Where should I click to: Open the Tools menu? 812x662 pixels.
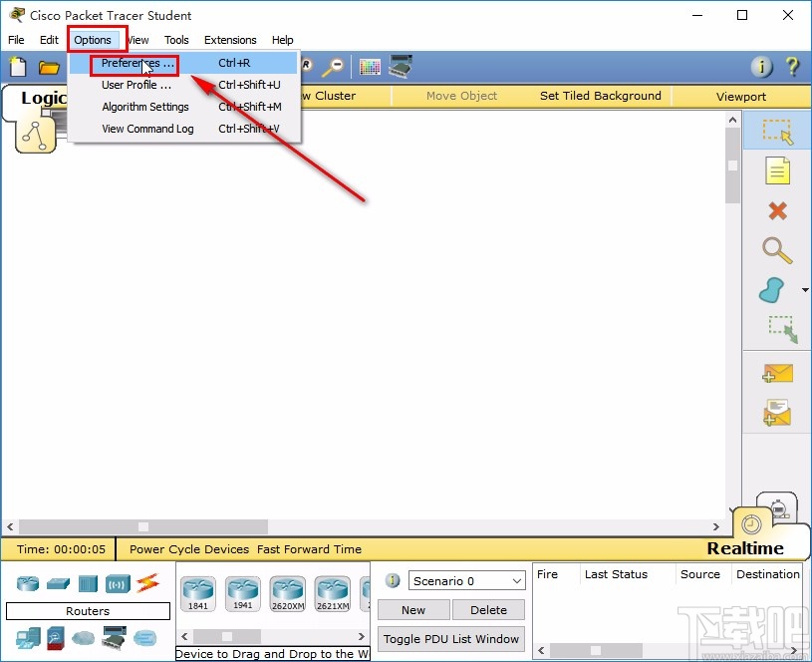coord(176,40)
